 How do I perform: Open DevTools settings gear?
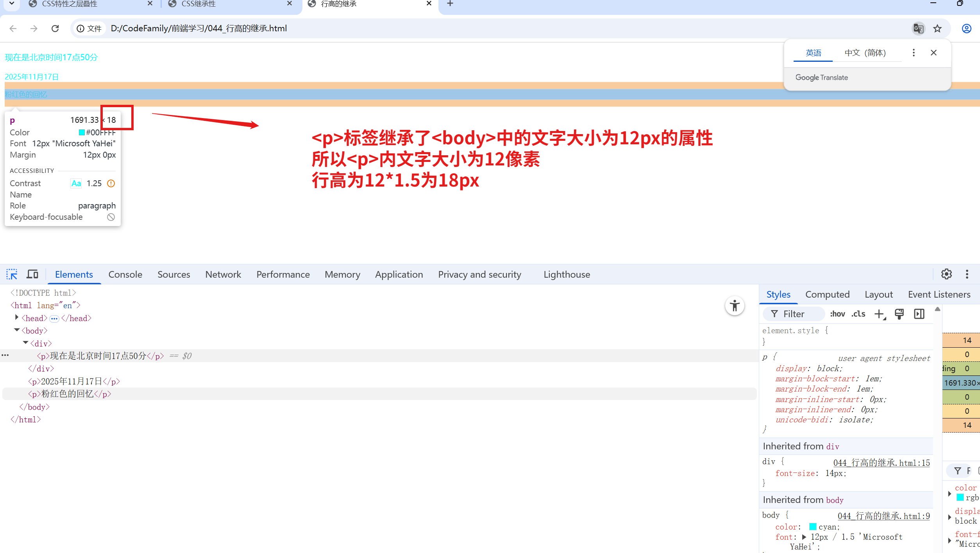coord(946,274)
